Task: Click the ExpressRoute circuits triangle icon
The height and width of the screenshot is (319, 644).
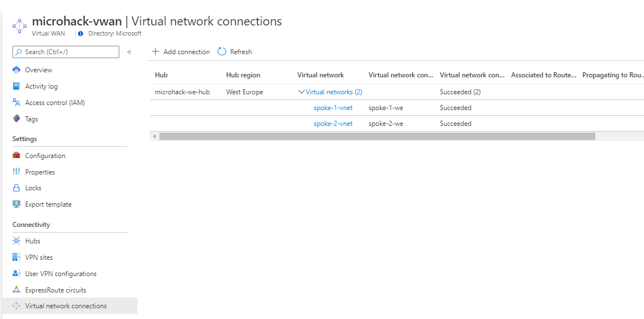Action: [x=16, y=290]
